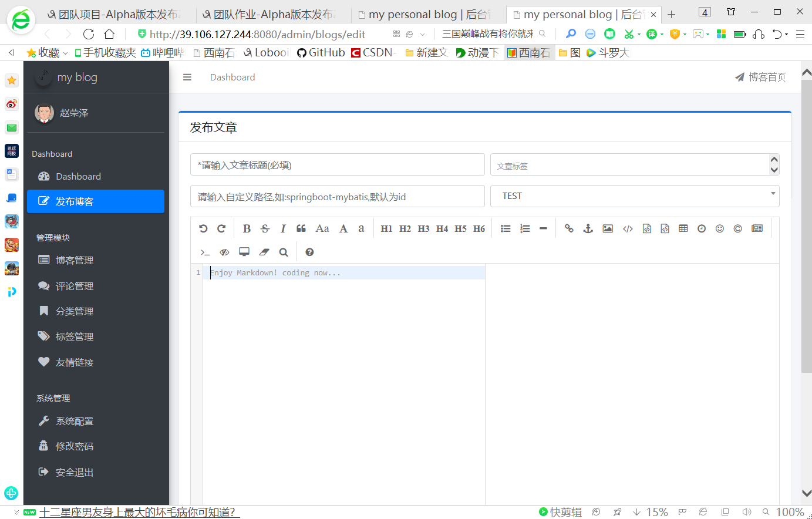Click the article tags field down arrow
Viewport: 812px width, 519px height.
(774, 170)
